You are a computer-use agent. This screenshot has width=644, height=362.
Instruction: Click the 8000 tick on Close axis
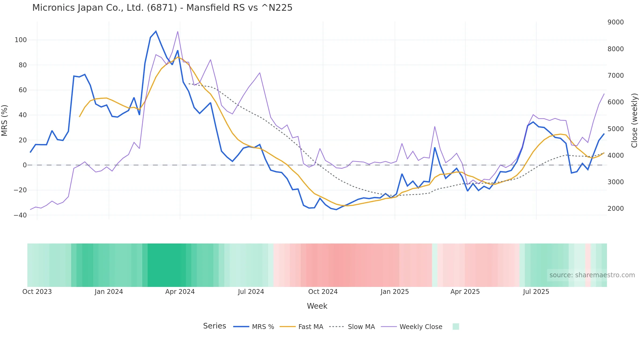pyautogui.click(x=616, y=49)
